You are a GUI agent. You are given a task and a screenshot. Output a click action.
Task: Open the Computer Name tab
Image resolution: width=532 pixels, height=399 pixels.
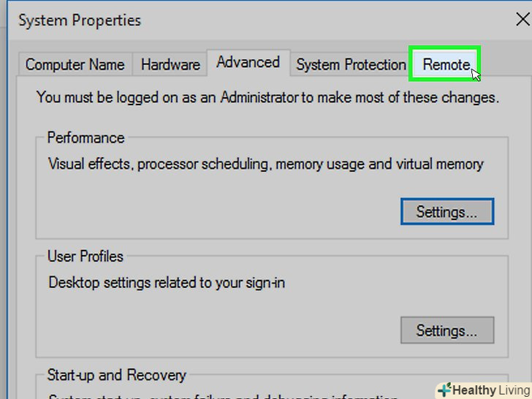75,64
